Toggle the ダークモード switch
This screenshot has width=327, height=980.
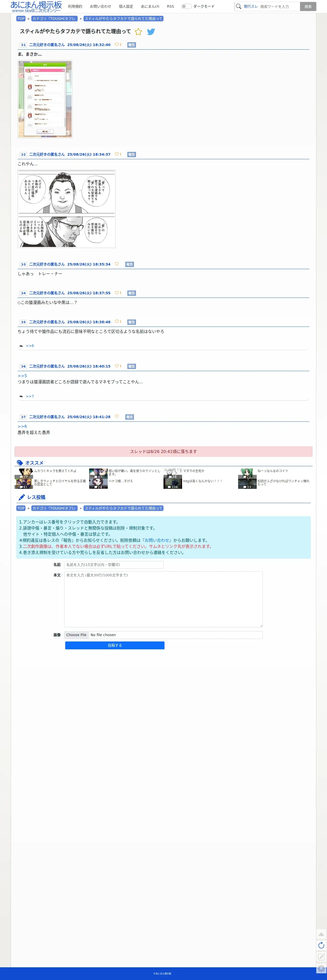pos(186,6)
